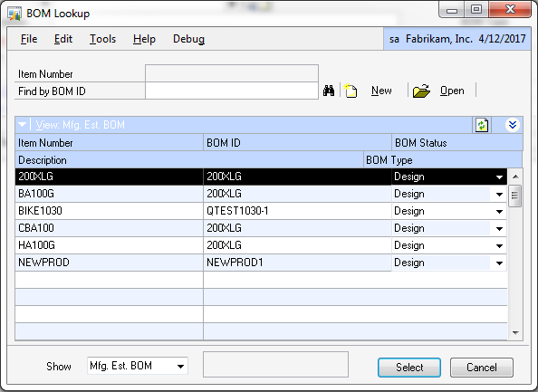Click the binoculars find icon

pos(329,91)
